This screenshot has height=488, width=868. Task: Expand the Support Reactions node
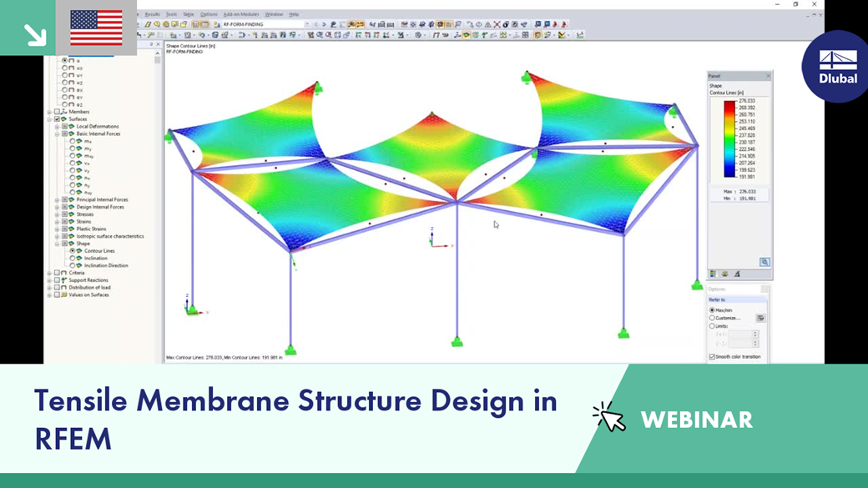click(49, 280)
